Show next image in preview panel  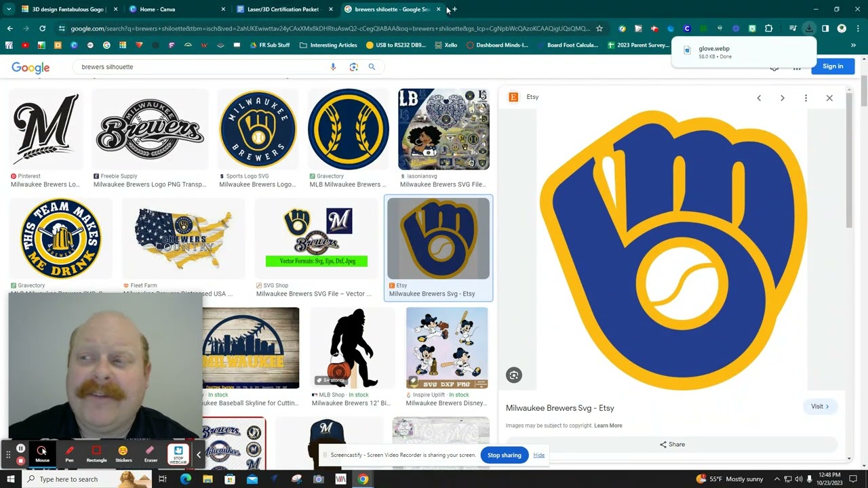(x=782, y=98)
